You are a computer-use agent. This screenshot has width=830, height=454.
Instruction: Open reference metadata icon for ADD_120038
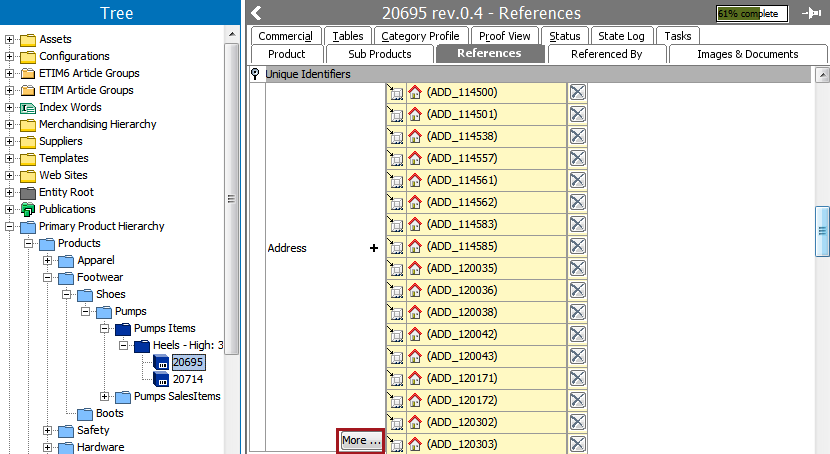click(x=395, y=312)
